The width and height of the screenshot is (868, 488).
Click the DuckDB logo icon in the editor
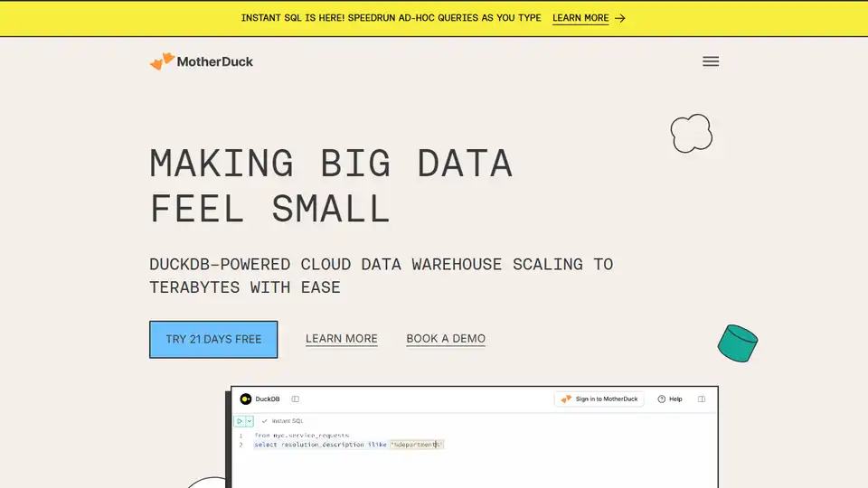[246, 399]
